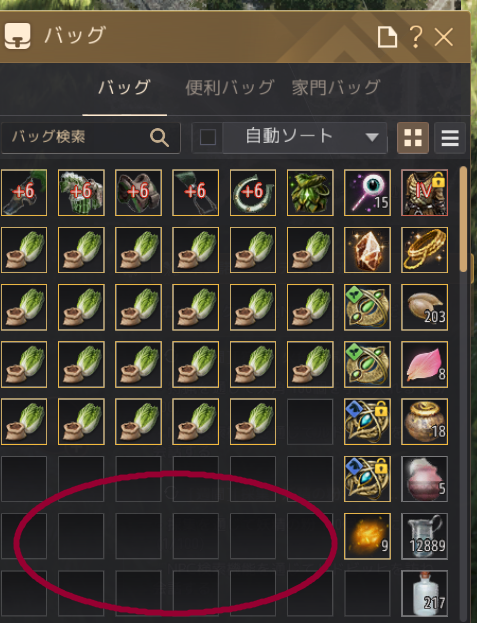Click the locked IV armor item

(x=425, y=193)
